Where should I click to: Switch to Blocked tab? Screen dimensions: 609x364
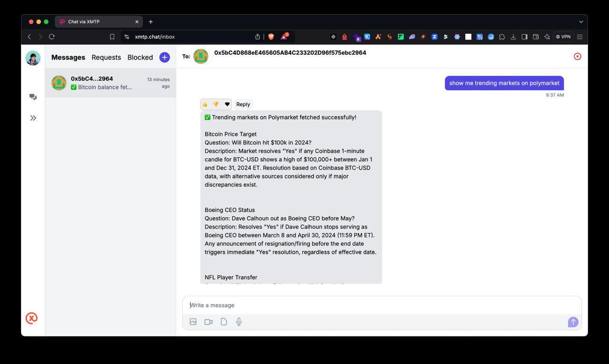coord(140,57)
